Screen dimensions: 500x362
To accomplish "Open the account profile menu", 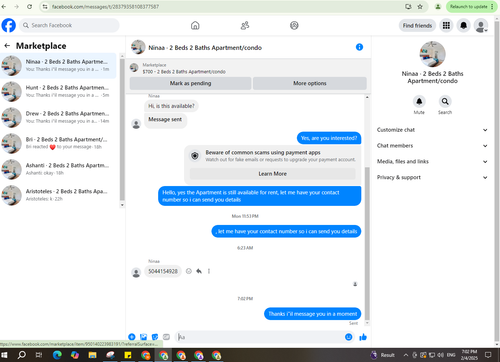I will point(481,26).
